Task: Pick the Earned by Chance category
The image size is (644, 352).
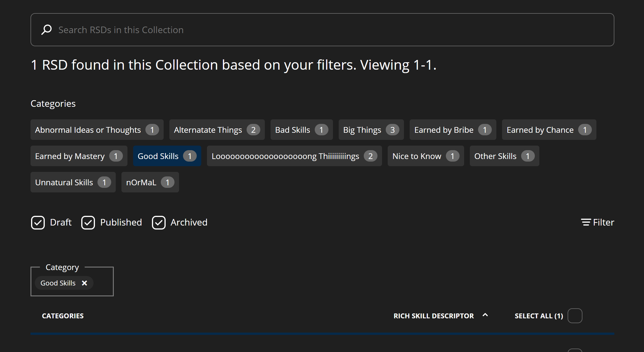Action: pyautogui.click(x=549, y=130)
